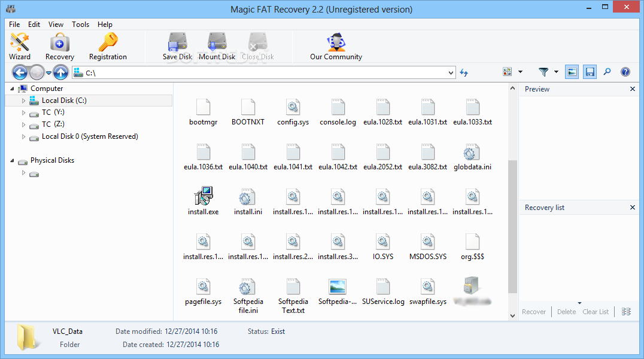Open search with the magnifier icon
This screenshot has height=359, width=644.
607,72
